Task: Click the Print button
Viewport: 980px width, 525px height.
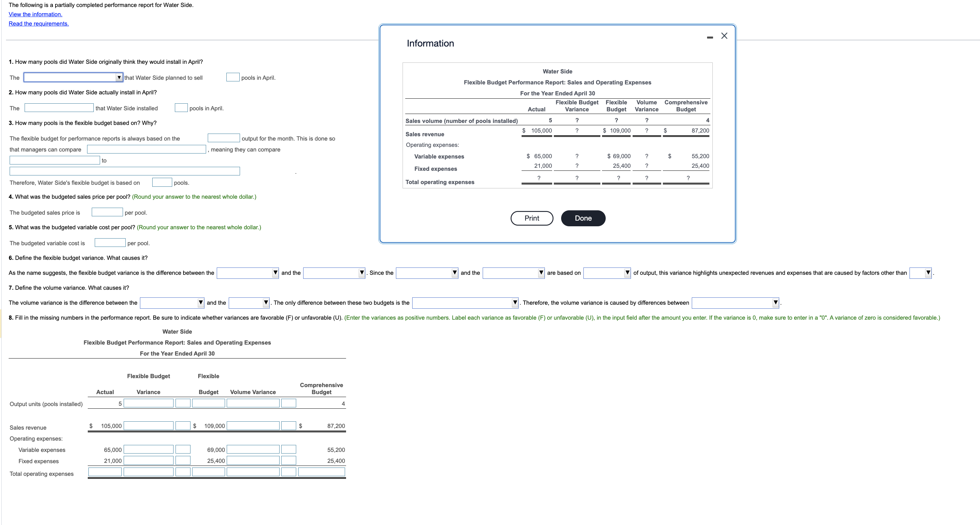Action: click(x=532, y=218)
